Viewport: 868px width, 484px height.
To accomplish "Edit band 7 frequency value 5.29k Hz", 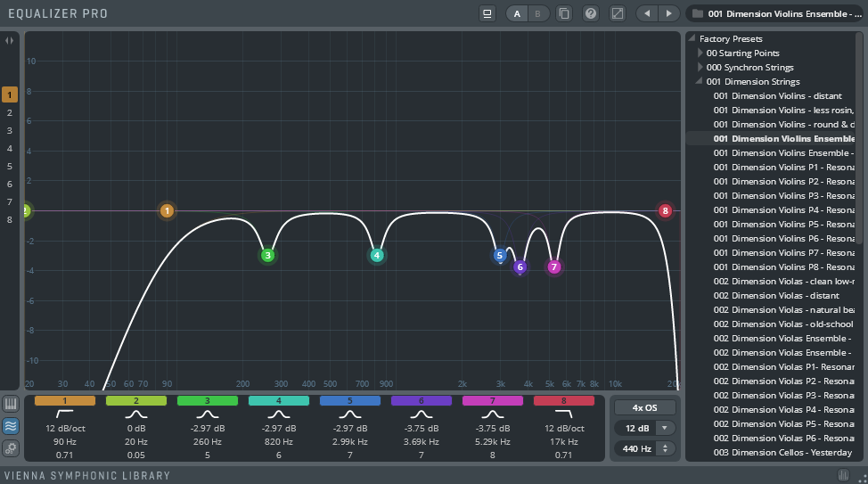I will click(493, 442).
